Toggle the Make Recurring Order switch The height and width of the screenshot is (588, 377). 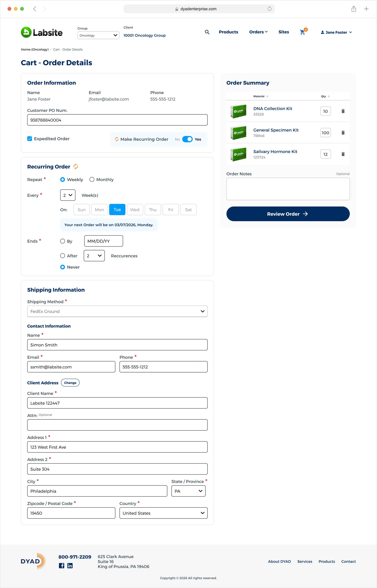[x=187, y=139]
